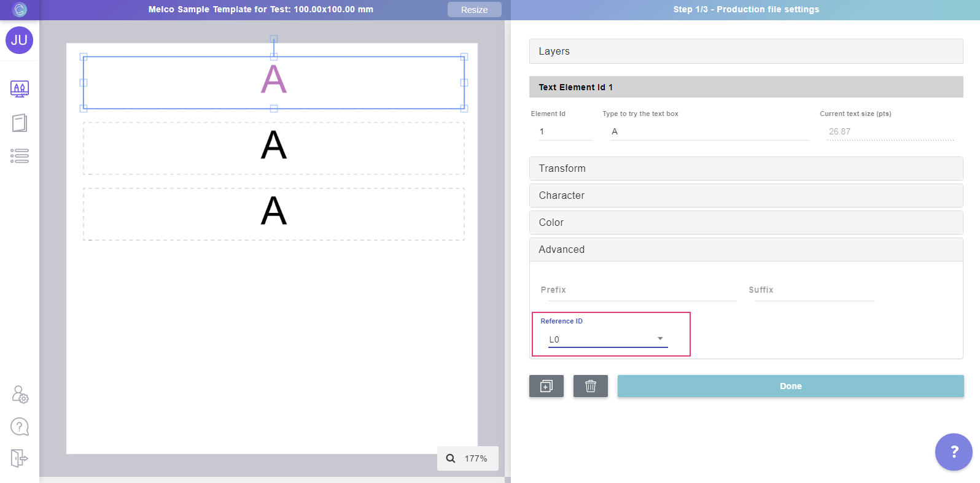Click the Prefix input field
Viewport: 980px width, 483px height.
tap(637, 290)
